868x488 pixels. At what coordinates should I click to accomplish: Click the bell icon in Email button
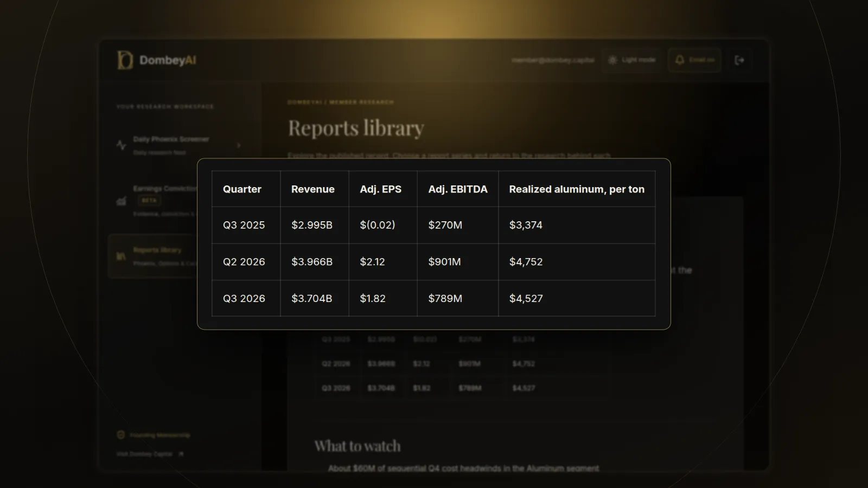tap(679, 60)
